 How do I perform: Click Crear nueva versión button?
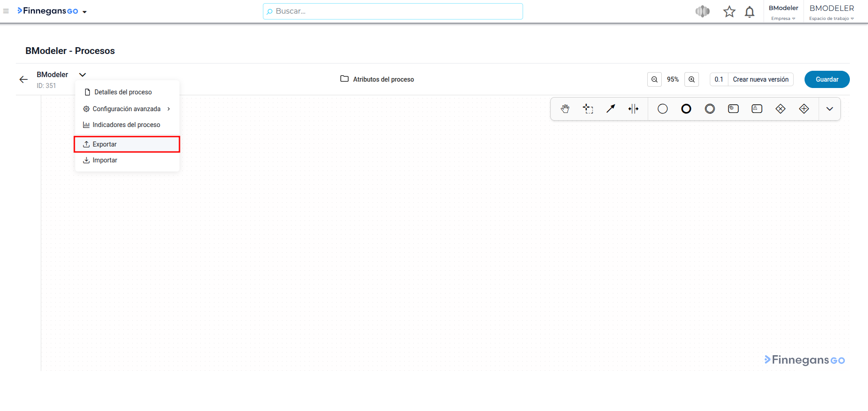tap(761, 79)
